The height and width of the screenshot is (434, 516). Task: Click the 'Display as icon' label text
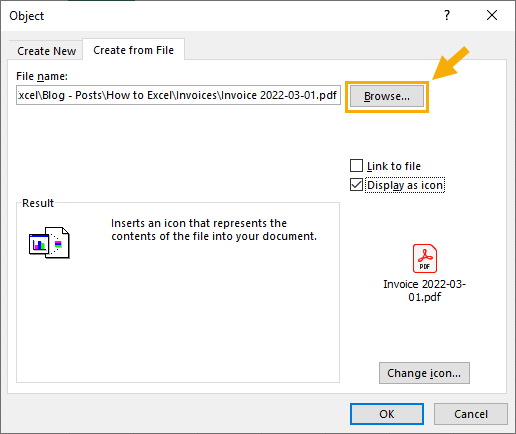[405, 185]
